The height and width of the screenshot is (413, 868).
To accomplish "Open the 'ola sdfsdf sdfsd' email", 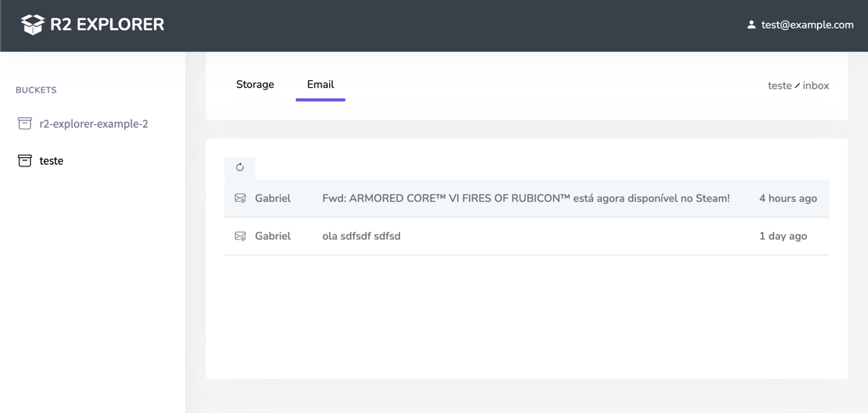I will [362, 236].
